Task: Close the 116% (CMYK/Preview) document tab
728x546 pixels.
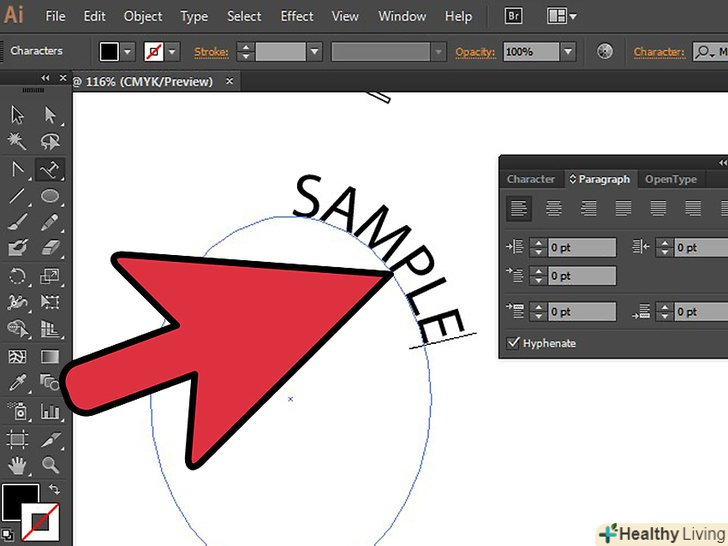Action: click(229, 81)
